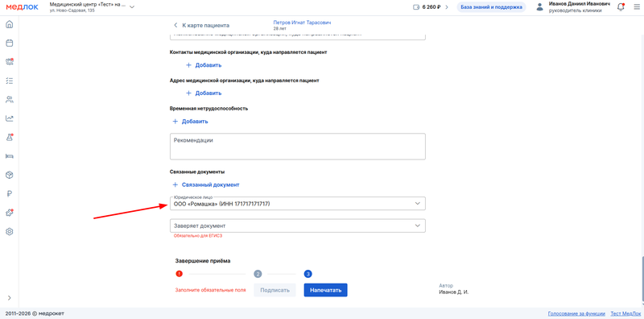The image size is (644, 319).
Task: Click Заполните обязательные поля message
Action: pos(211,290)
